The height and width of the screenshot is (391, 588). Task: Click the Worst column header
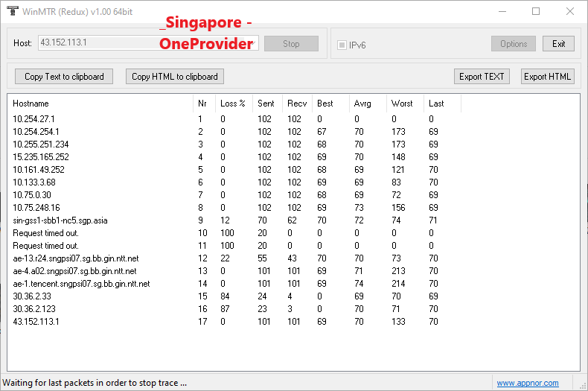[x=405, y=104]
